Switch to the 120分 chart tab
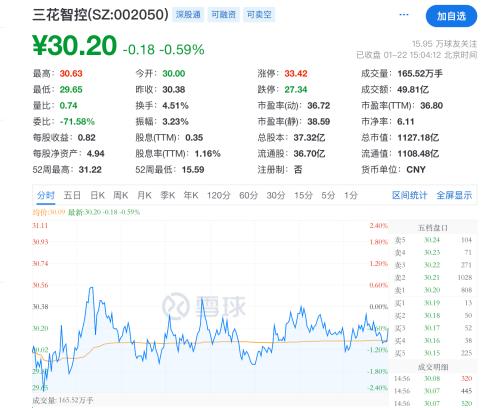494x408 pixels. click(x=219, y=195)
